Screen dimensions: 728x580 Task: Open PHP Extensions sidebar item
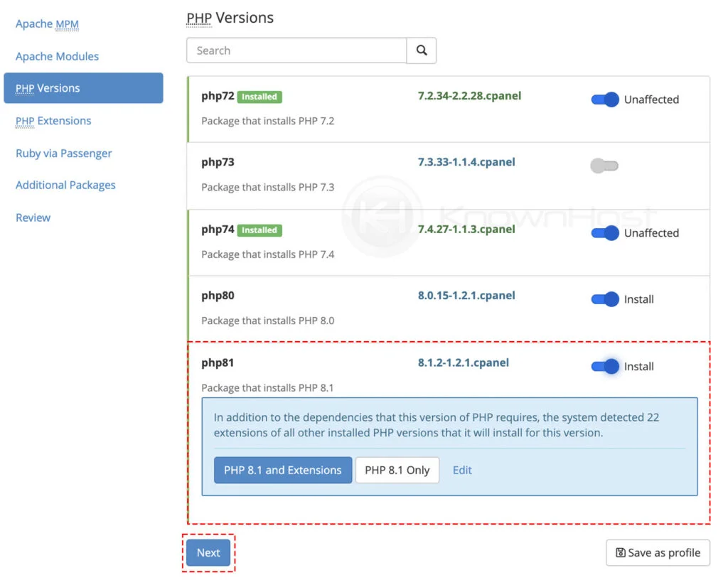(53, 121)
